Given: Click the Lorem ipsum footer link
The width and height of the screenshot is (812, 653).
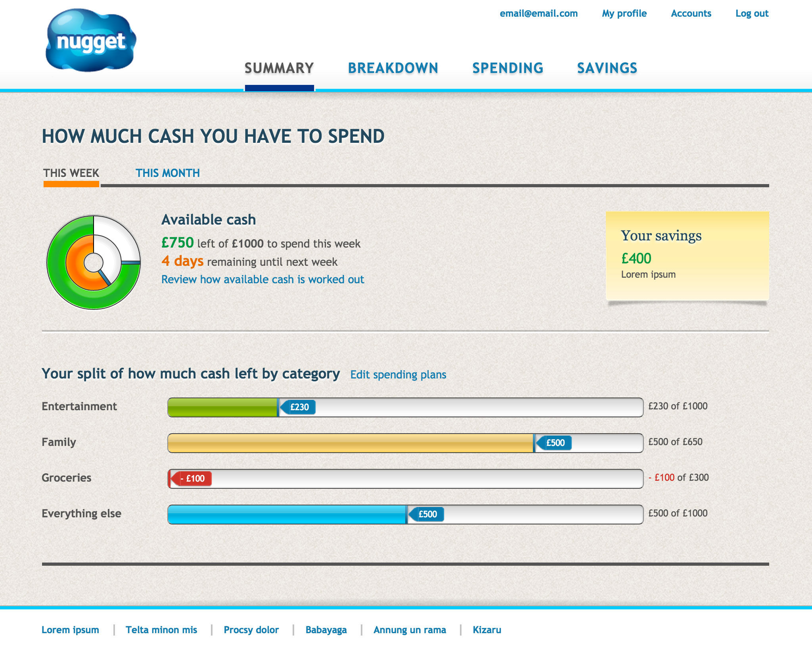Looking at the screenshot, I should (x=70, y=630).
